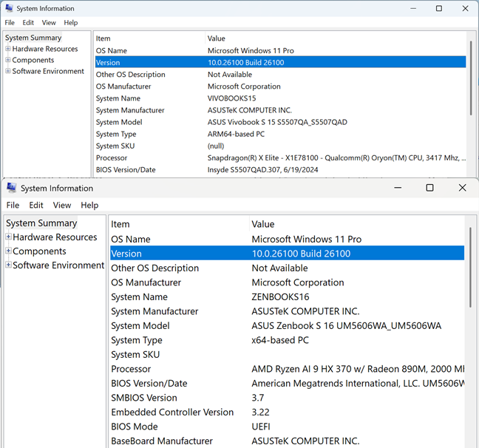479x448 pixels.
Task: Open File menu in the bottom window
Action: [x=13, y=205]
